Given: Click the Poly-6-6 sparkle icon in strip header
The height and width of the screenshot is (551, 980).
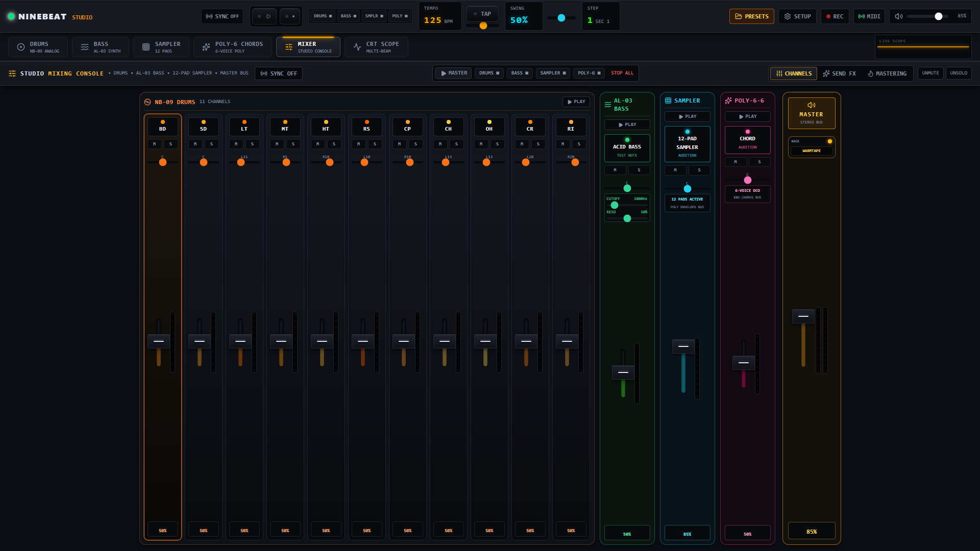Looking at the screenshot, I should [728, 101].
